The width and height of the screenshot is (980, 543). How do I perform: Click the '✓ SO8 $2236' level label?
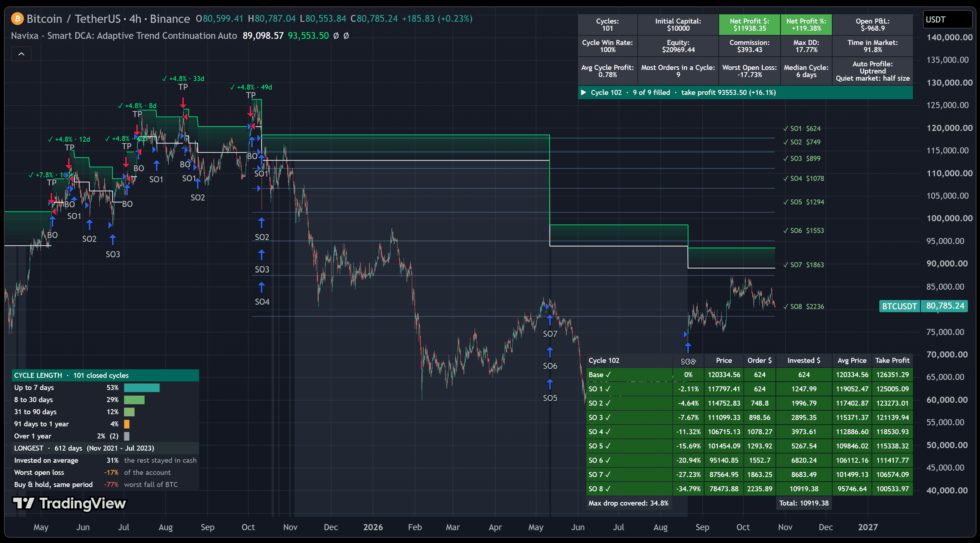click(x=803, y=306)
